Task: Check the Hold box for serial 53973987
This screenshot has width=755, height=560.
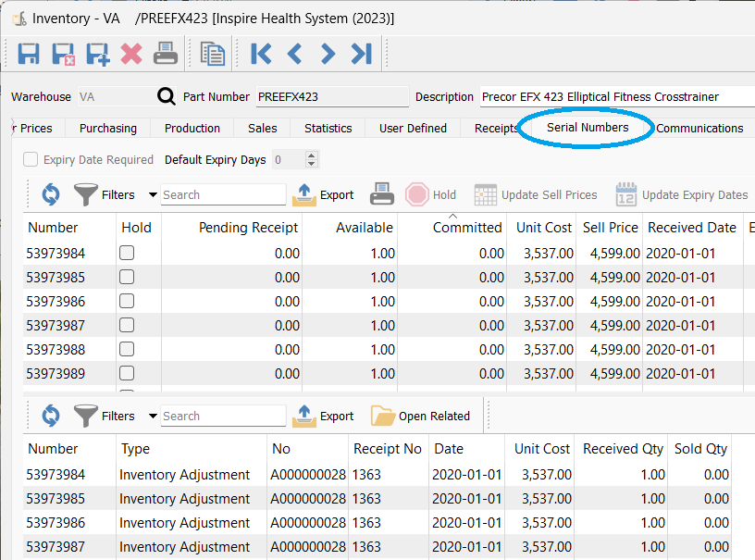Action: (127, 325)
